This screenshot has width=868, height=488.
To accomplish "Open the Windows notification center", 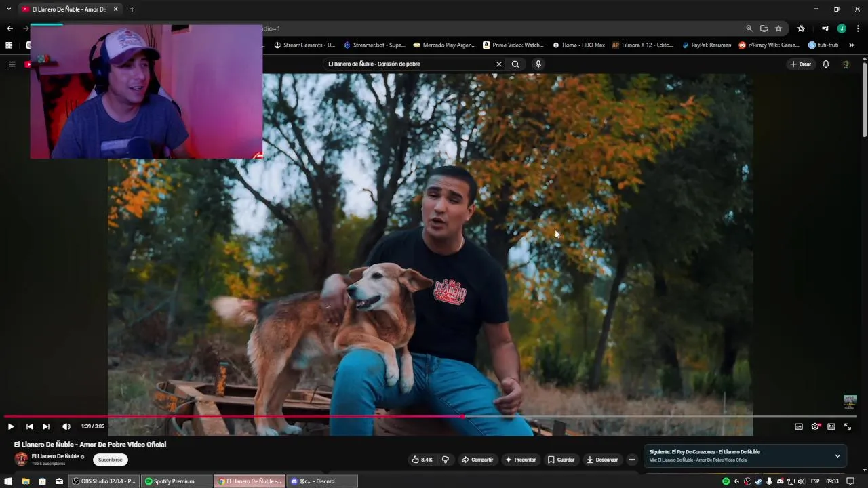I will pos(850,481).
